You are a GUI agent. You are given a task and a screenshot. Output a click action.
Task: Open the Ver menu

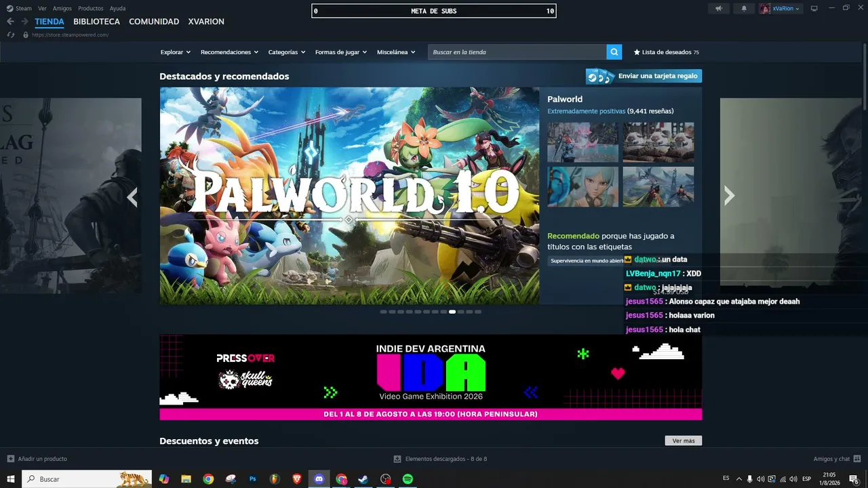pyautogui.click(x=42, y=9)
